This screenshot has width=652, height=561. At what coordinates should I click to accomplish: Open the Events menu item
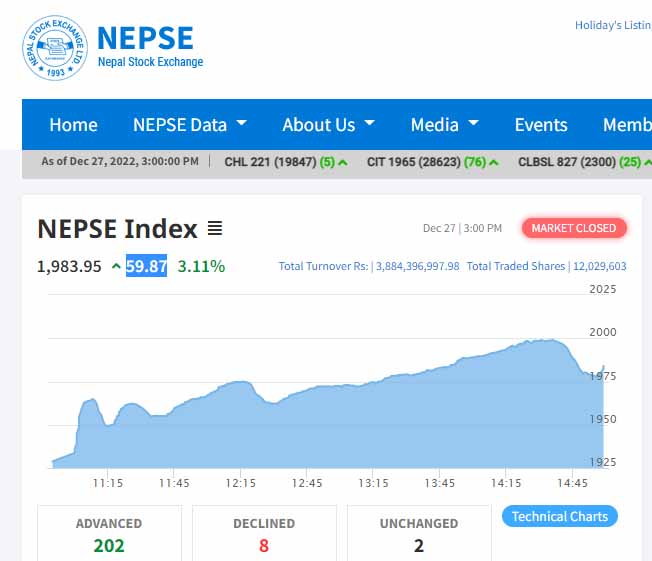pos(540,125)
